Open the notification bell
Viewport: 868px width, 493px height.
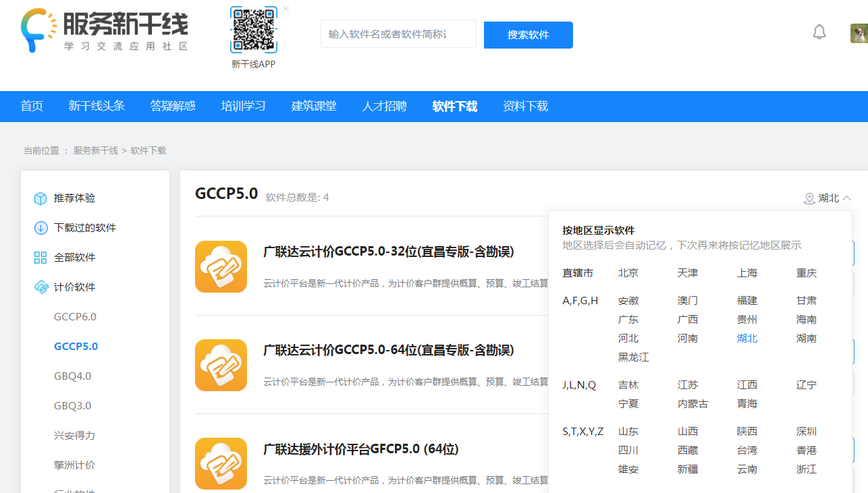[819, 32]
